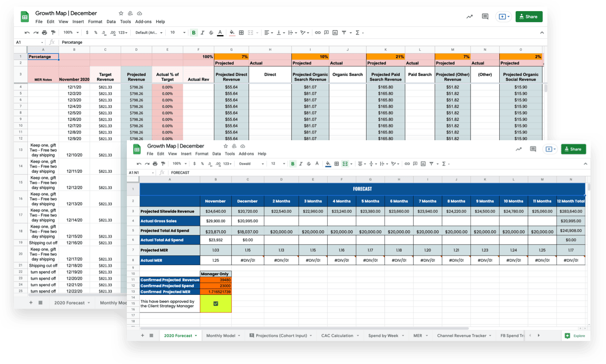
Task: Open the Oswald font dropdown
Action: coord(252,164)
